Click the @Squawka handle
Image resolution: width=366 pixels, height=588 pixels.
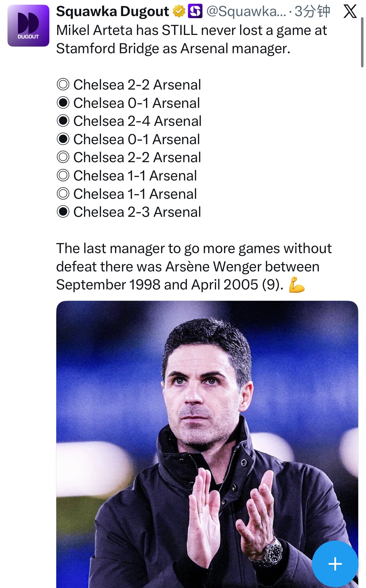coord(246,12)
